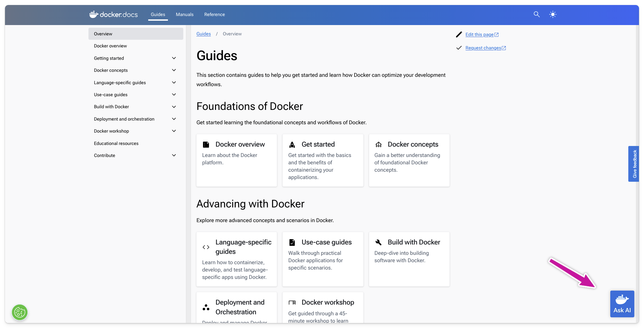This screenshot has width=644, height=328.
Task: Click the Contribute sidebar label
Action: click(104, 155)
